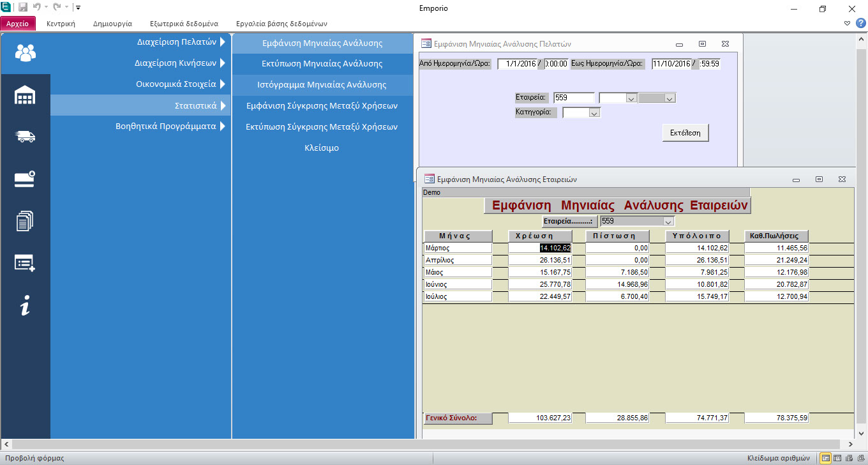Switch to Εξωτερικά δεδομένα tab

pyautogui.click(x=184, y=23)
